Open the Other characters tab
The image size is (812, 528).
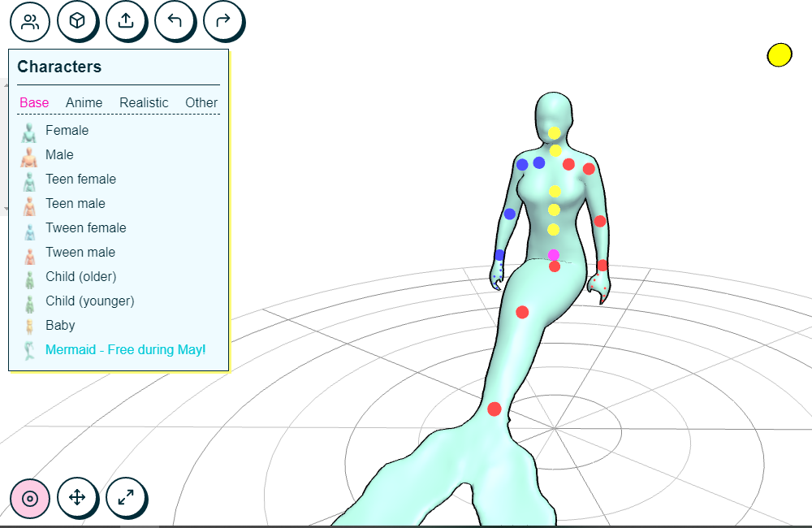201,102
